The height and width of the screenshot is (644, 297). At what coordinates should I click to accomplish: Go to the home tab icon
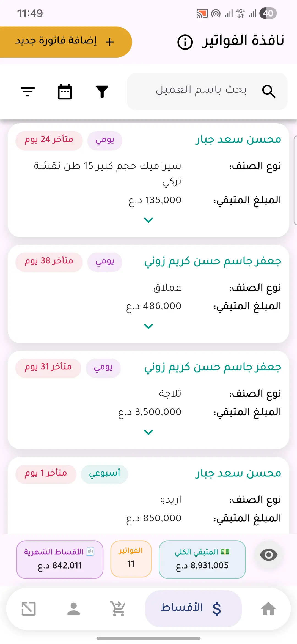[268, 608]
